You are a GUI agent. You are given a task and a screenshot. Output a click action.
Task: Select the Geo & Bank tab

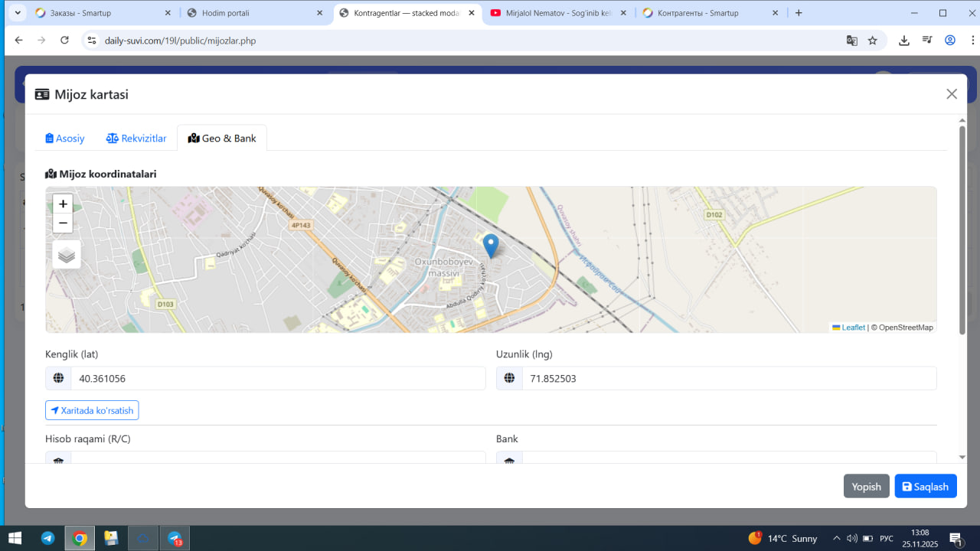(x=222, y=139)
